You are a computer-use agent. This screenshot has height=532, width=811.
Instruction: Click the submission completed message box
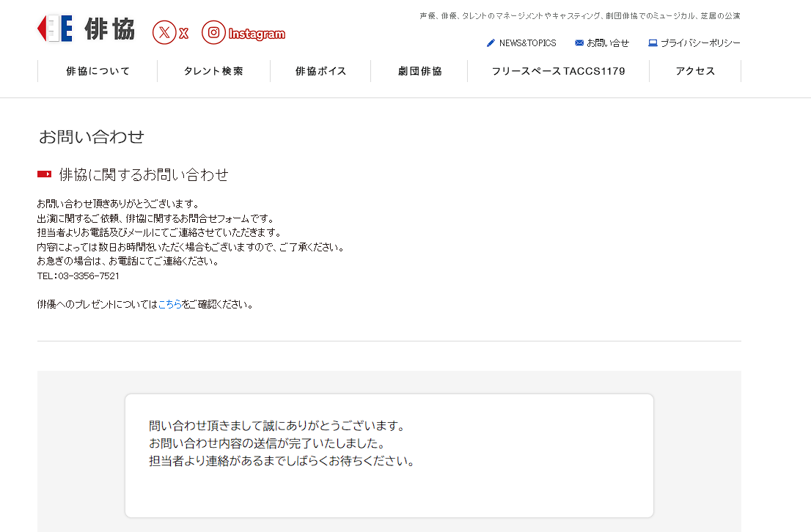tap(389, 455)
